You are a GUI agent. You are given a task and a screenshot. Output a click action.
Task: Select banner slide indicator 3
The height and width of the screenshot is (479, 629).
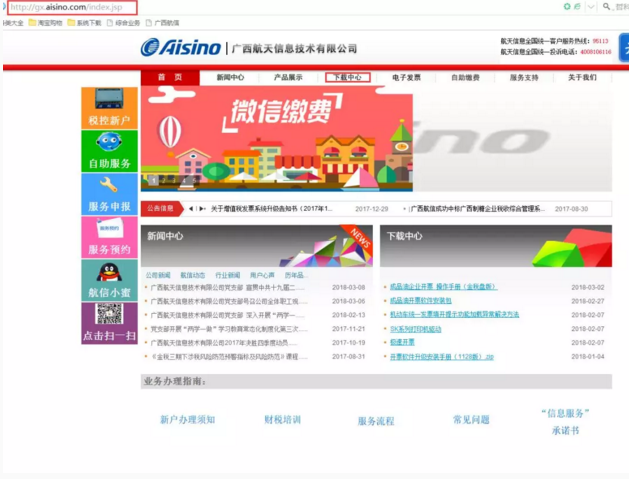174,181
